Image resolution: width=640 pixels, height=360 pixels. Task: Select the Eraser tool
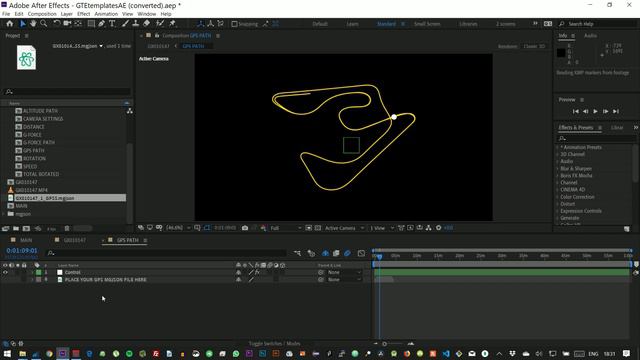147,24
